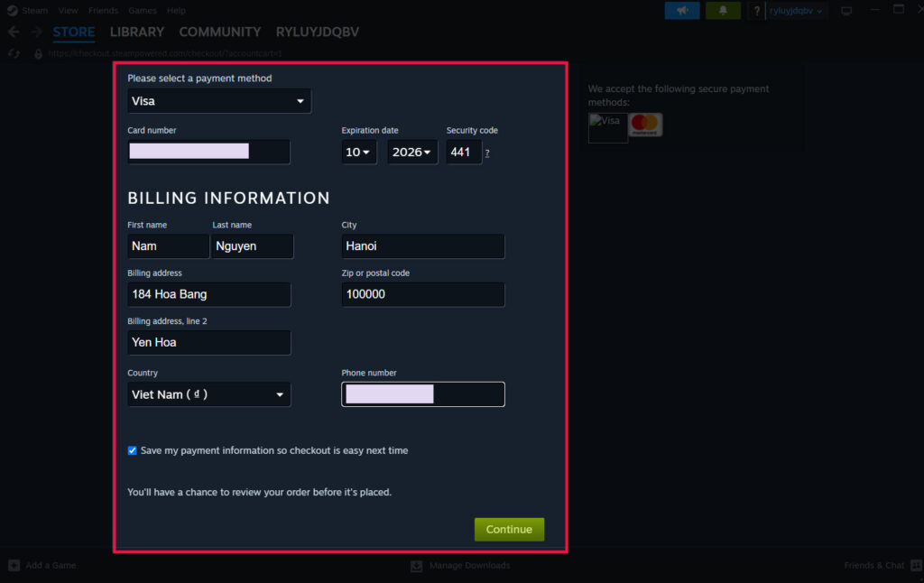Open the Friends & Chat icon

917,565
